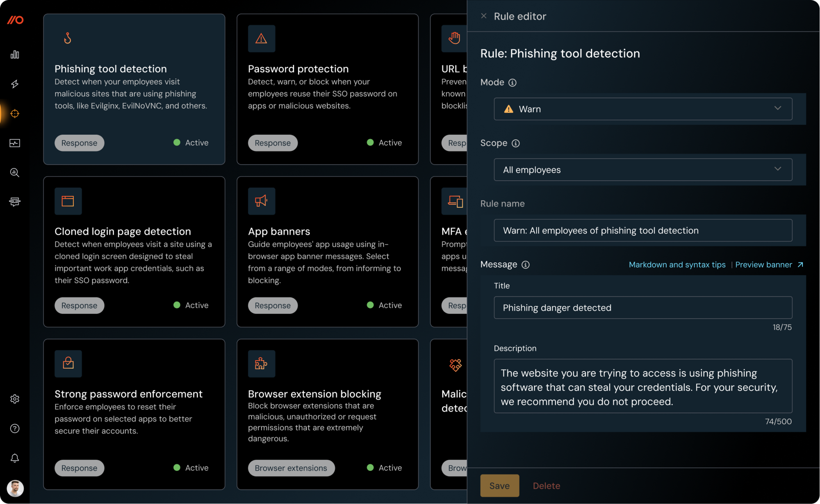Open the notifications bell icon
Viewport: 820px width, 504px height.
tap(15, 458)
